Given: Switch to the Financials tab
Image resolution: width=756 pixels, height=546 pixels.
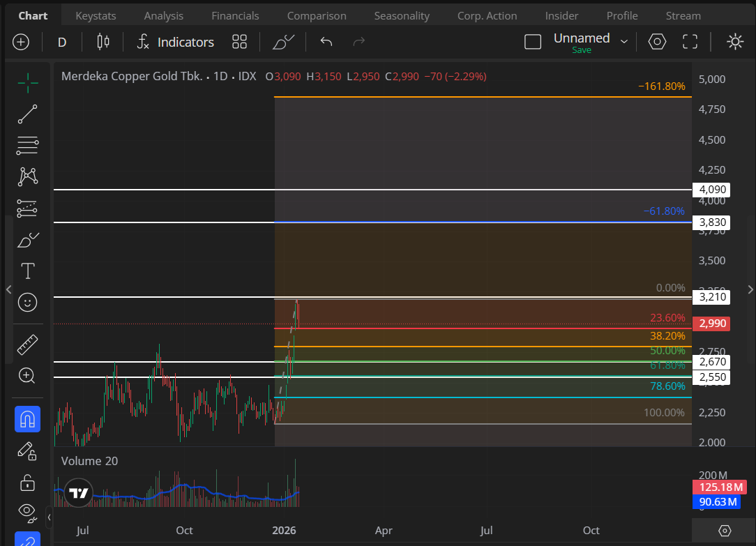Looking at the screenshot, I should 235,15.
